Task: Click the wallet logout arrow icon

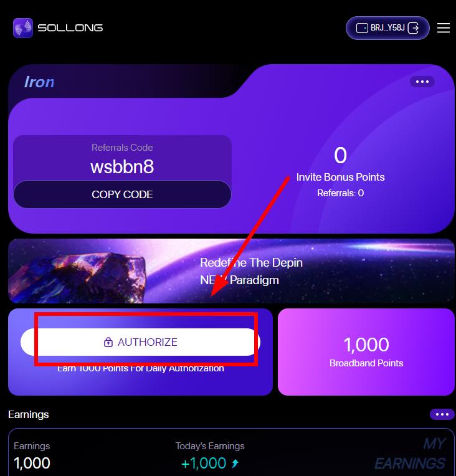Action: click(414, 28)
